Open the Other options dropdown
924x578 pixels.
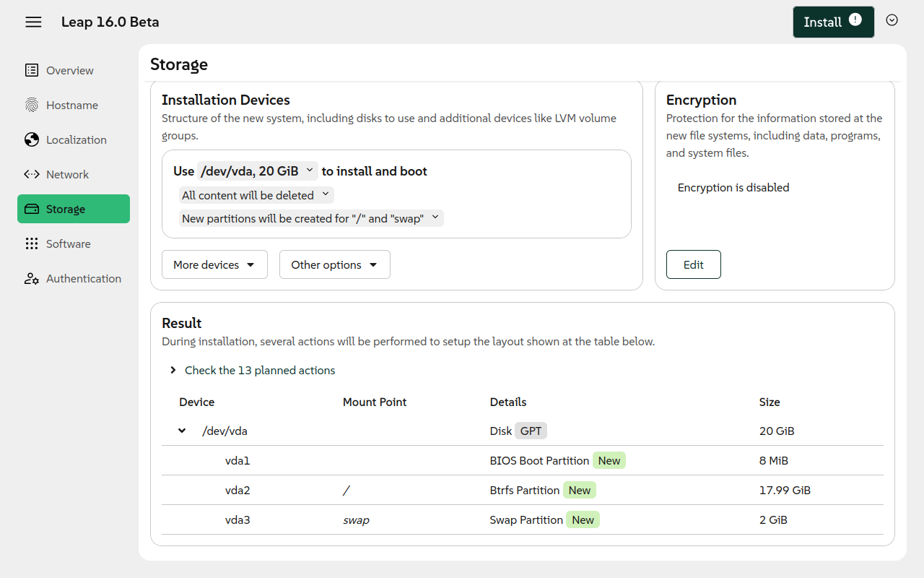click(x=335, y=264)
